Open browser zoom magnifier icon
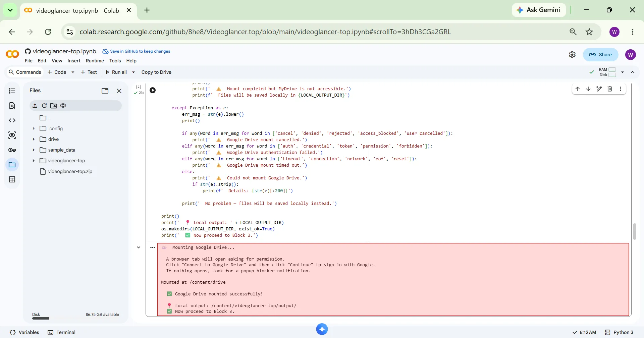The width and height of the screenshot is (644, 338). tap(573, 32)
